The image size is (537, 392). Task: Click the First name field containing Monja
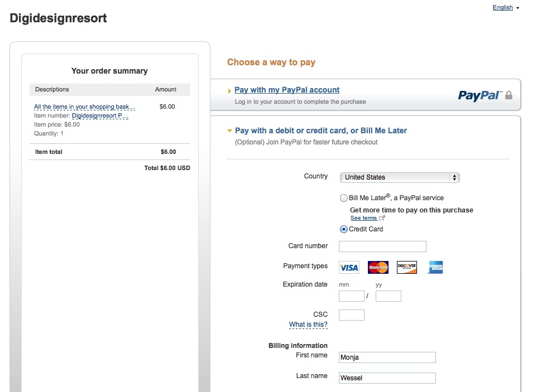[x=387, y=357]
